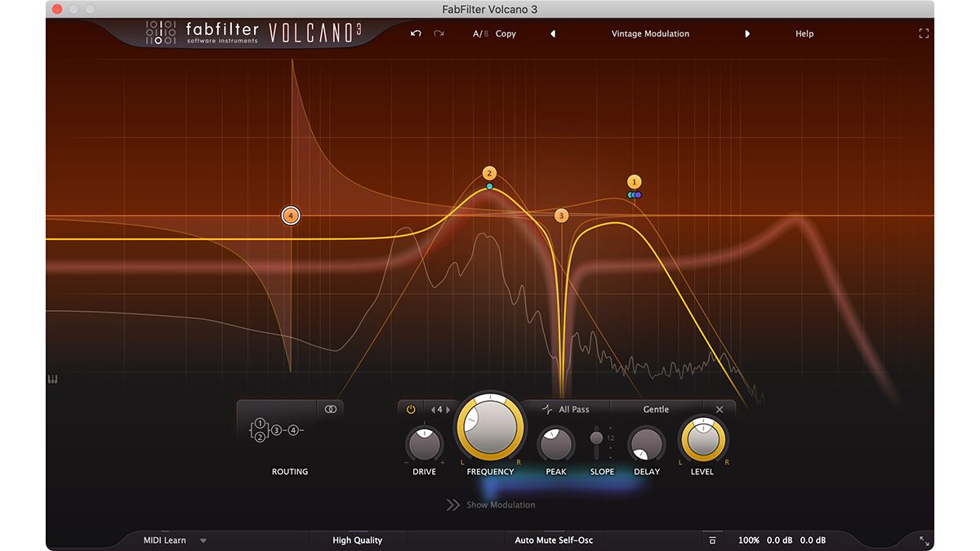The height and width of the screenshot is (551, 980).
Task: Open the Gentle filter style menu
Action: tap(656, 410)
